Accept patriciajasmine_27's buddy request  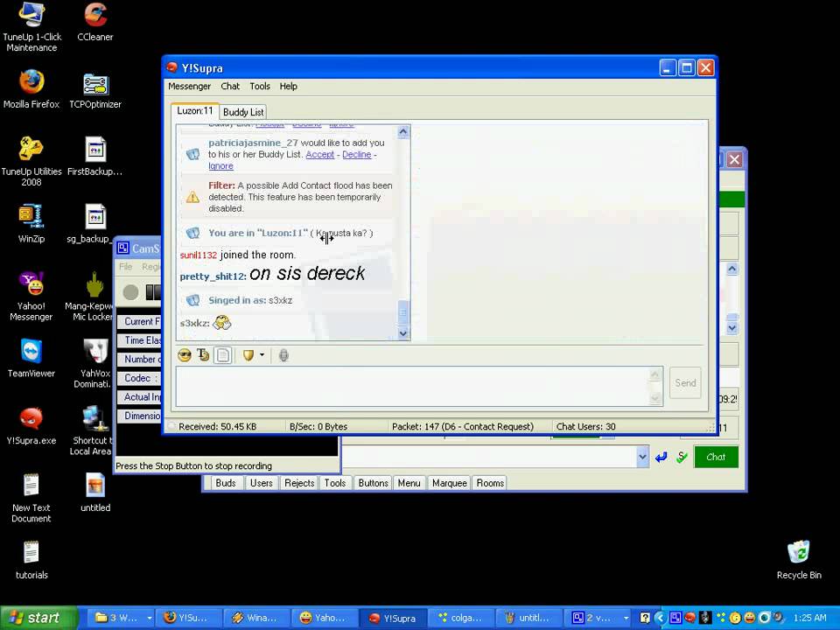click(320, 154)
